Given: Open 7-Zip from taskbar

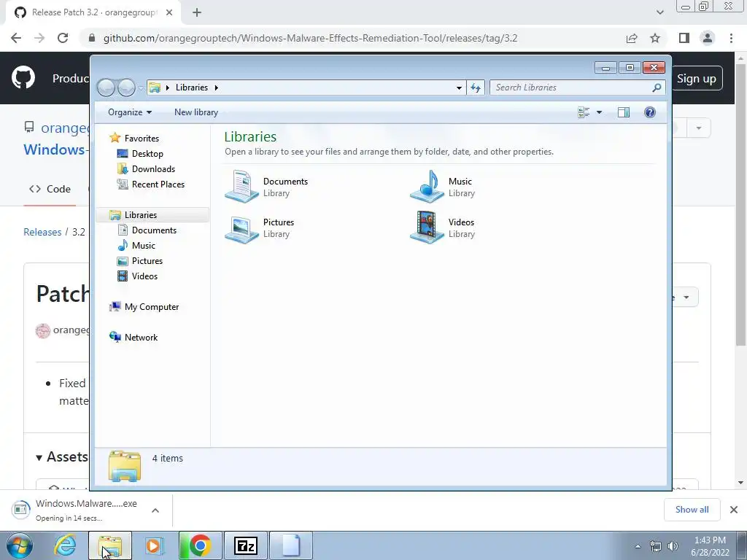Looking at the screenshot, I should point(246,545).
